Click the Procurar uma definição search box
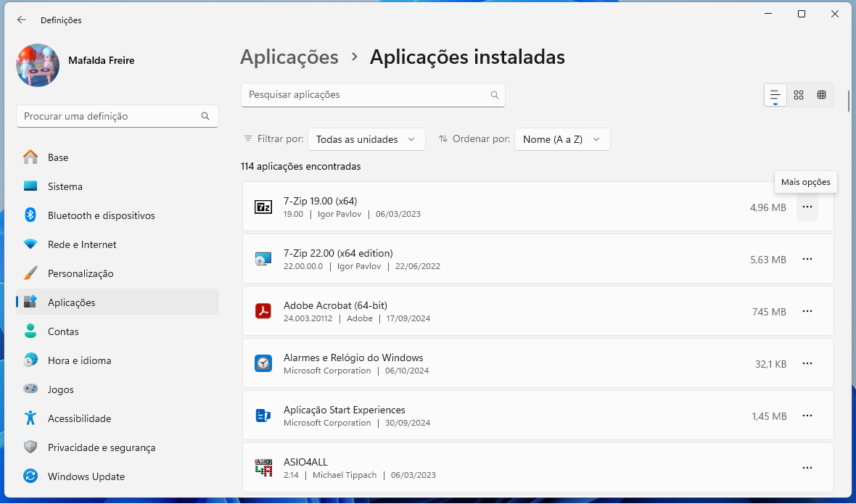This screenshot has width=856, height=504. tap(118, 116)
